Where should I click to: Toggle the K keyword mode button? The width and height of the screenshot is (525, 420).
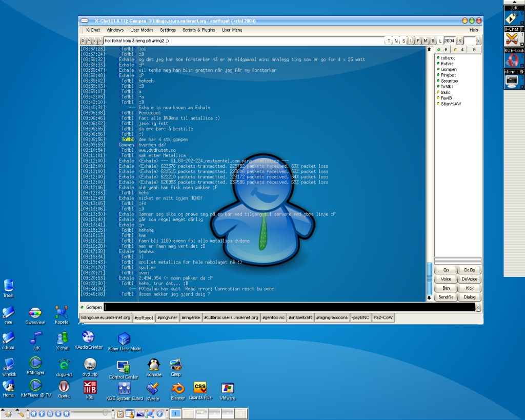click(x=460, y=41)
